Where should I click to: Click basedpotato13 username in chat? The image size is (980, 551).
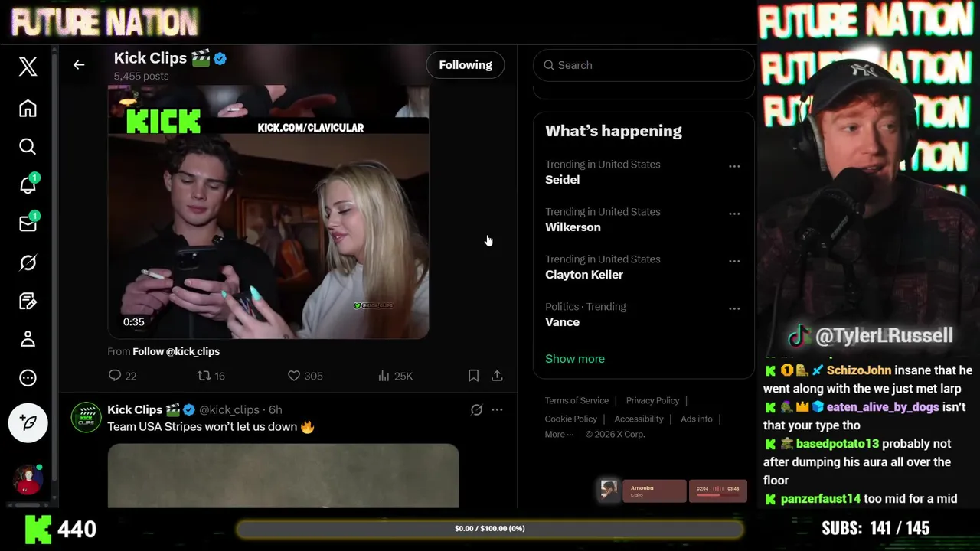(838, 444)
